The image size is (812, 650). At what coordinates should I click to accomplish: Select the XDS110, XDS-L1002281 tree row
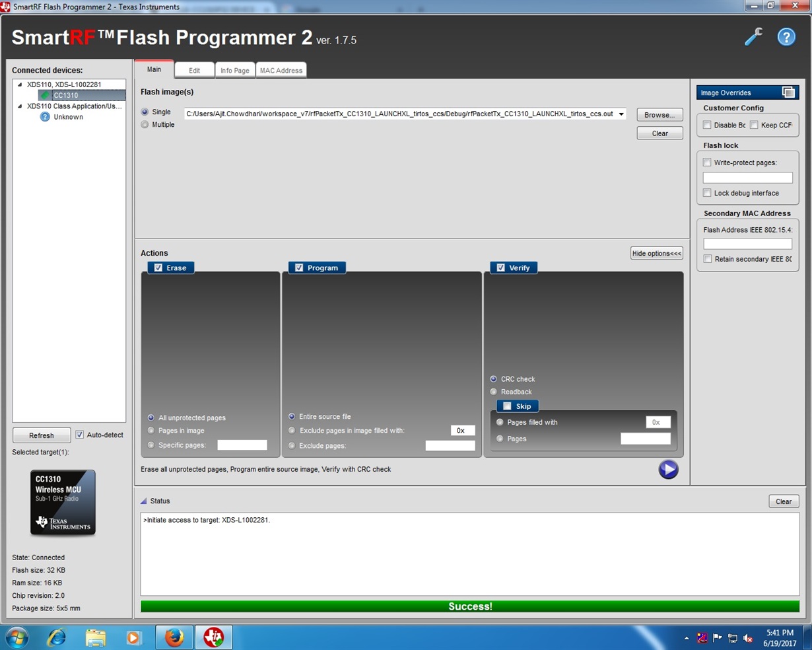tap(69, 85)
